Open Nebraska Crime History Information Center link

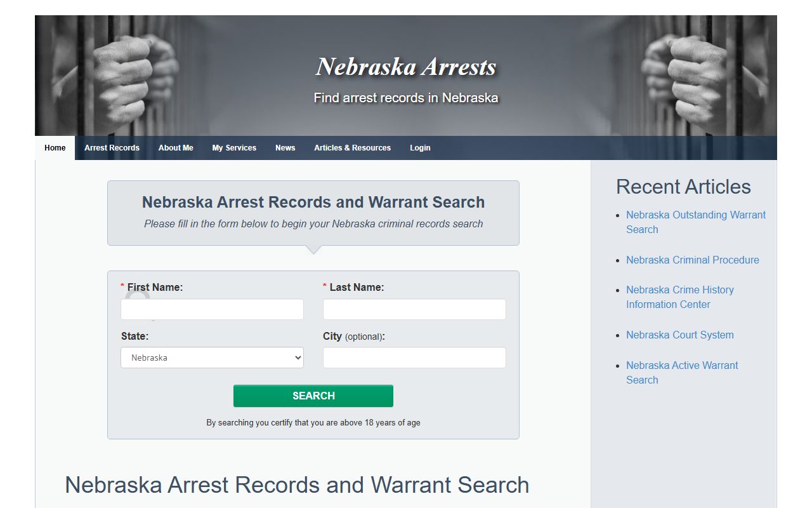point(679,297)
